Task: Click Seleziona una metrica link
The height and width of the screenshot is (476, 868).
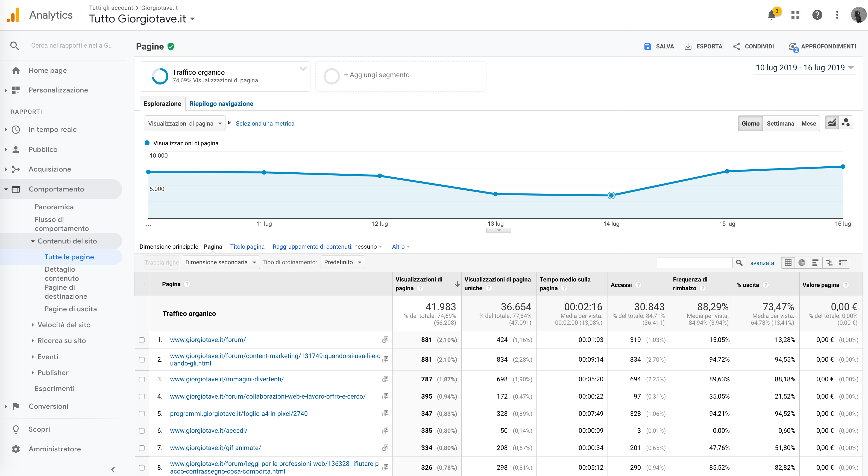Action: pyautogui.click(x=265, y=123)
